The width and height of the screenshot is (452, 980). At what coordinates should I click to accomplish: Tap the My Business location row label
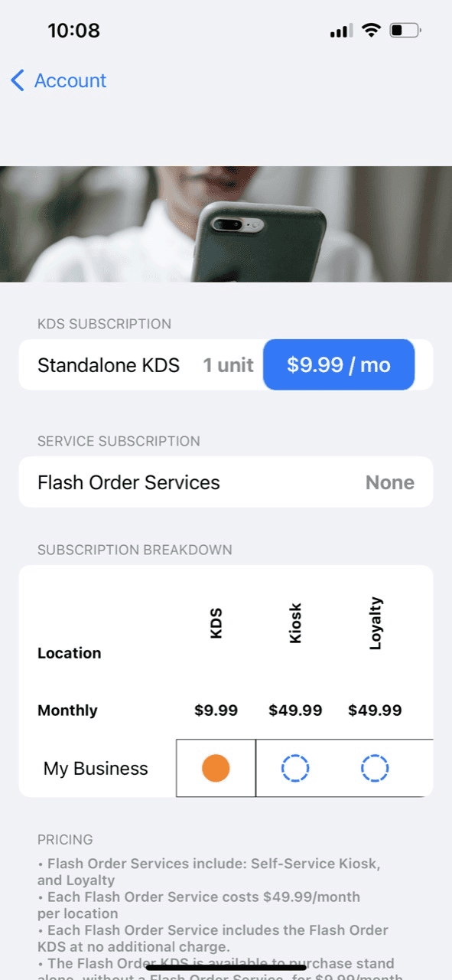(x=96, y=769)
